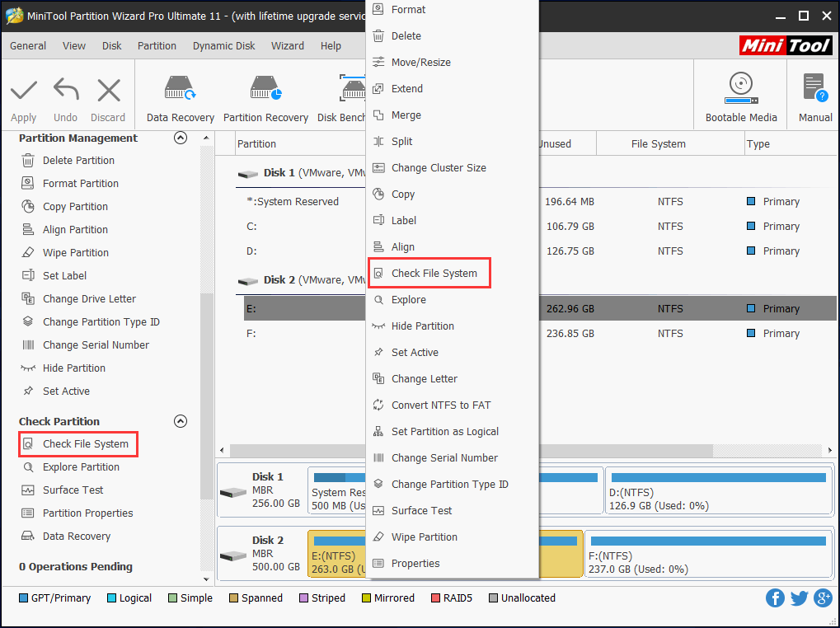Choose Merge in the context menu
The height and width of the screenshot is (628, 840).
[x=452, y=115]
